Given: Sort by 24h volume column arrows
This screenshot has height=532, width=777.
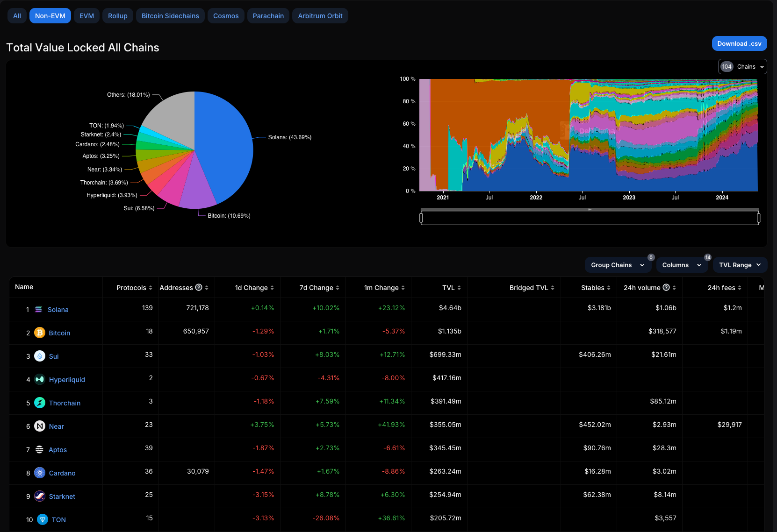Looking at the screenshot, I should (x=674, y=288).
